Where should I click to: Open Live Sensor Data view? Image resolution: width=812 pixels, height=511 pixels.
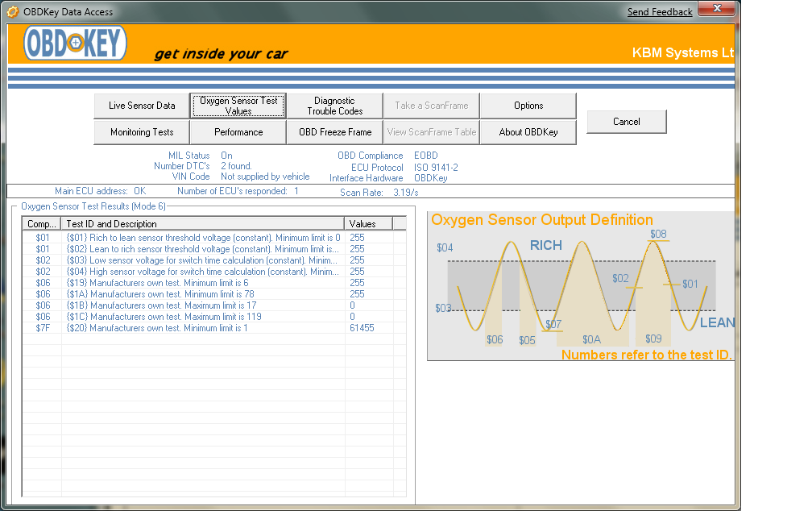pos(142,106)
